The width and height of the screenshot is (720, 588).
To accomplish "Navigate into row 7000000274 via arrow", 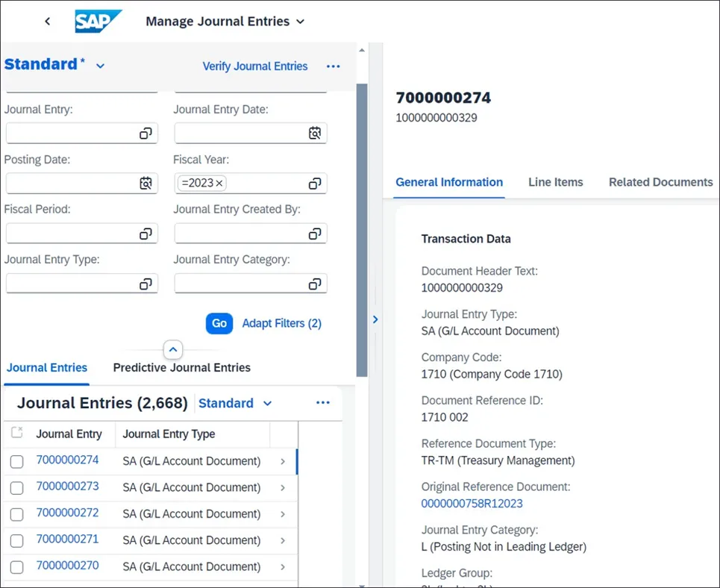I will coord(283,461).
